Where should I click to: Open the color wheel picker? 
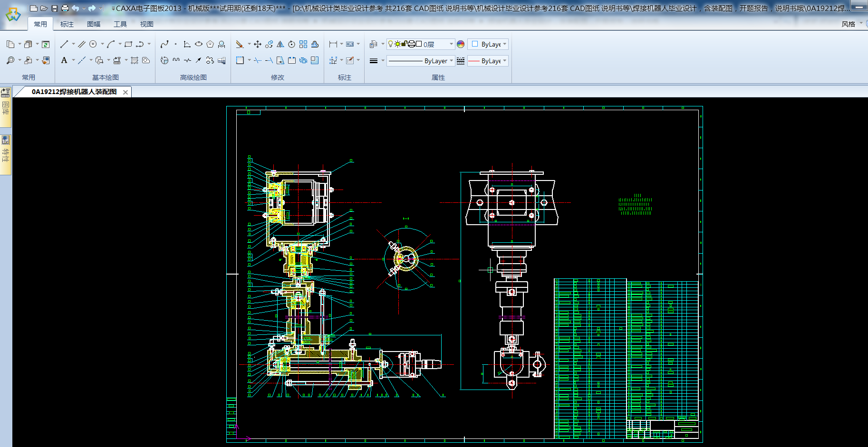(x=461, y=44)
